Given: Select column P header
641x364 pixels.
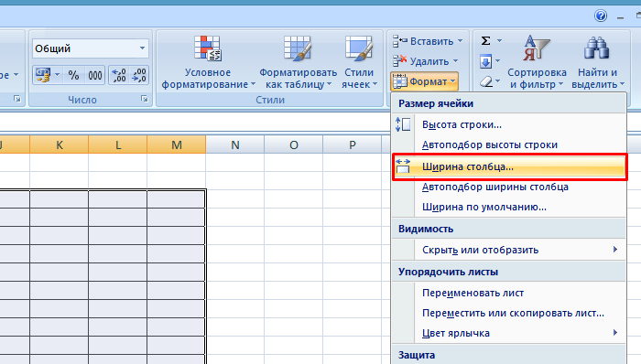Looking at the screenshot, I should [352, 145].
